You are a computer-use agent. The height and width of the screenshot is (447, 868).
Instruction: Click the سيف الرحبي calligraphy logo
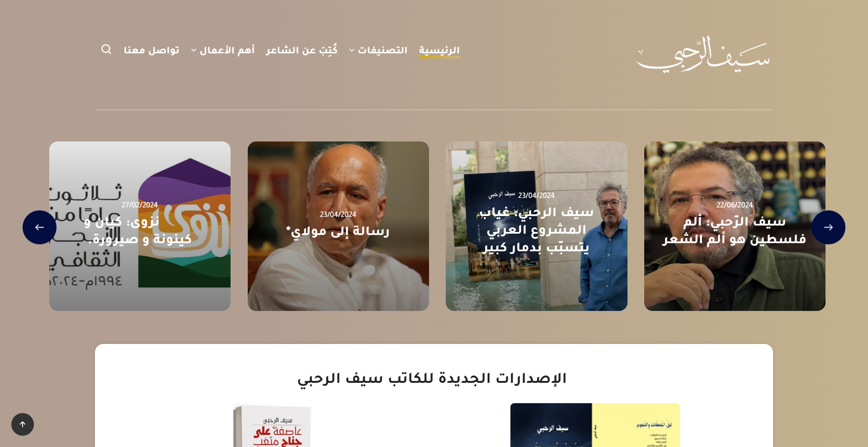[x=703, y=54]
